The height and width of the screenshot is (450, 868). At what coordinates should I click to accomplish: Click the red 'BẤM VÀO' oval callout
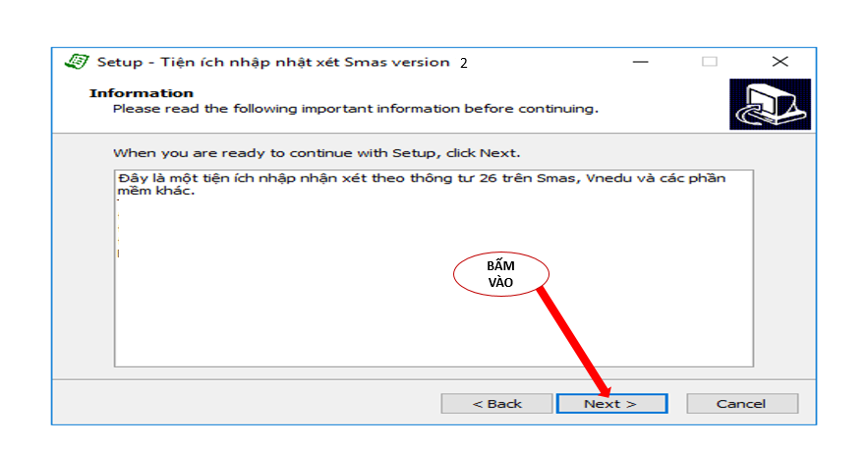500,274
